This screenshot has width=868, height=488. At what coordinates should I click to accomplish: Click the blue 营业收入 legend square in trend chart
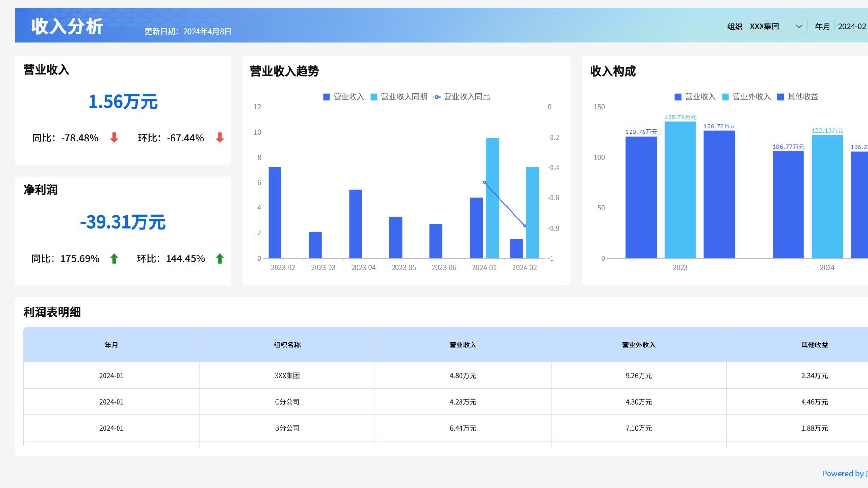coord(326,96)
